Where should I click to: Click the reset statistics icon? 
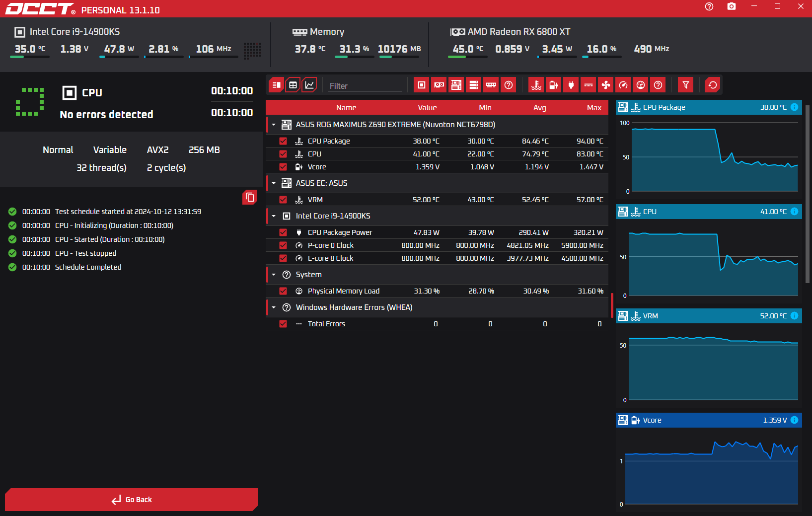pyautogui.click(x=713, y=85)
